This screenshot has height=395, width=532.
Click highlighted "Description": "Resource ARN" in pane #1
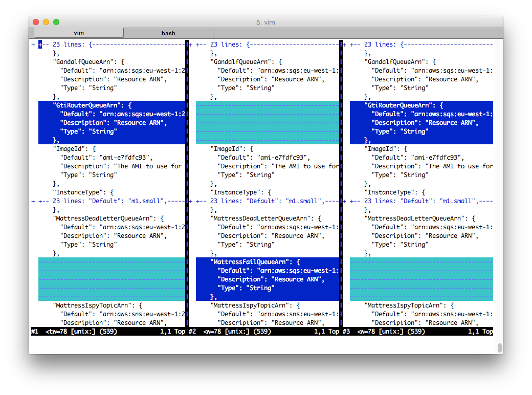(114, 123)
